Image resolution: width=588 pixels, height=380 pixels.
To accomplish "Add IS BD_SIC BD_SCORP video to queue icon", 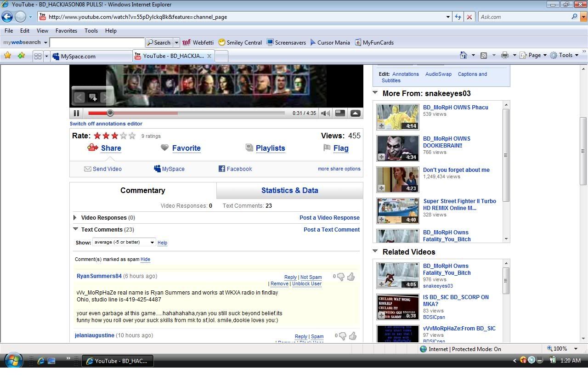I will pyautogui.click(x=381, y=315).
